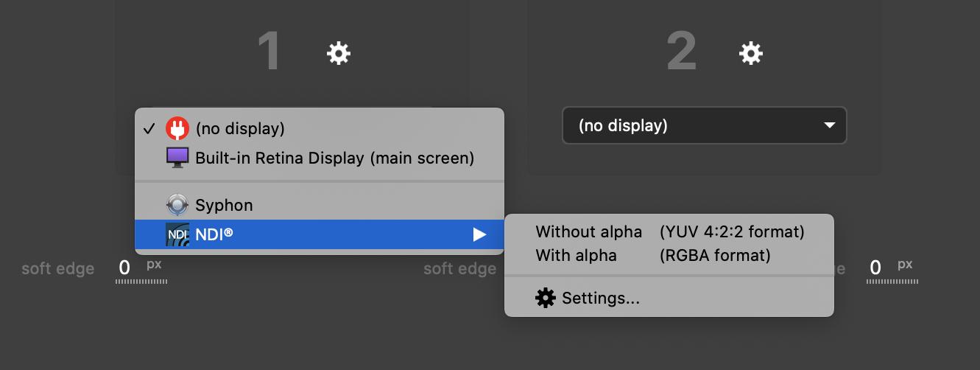This screenshot has width=980, height=370.
Task: Expand the NDI submenu arrow
Action: tap(480, 234)
